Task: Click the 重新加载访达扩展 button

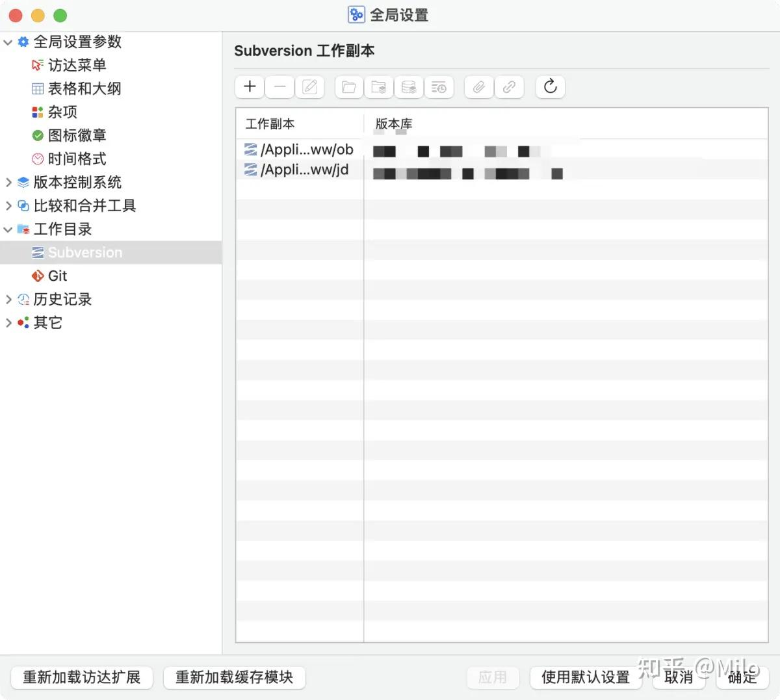Action: pos(81,677)
